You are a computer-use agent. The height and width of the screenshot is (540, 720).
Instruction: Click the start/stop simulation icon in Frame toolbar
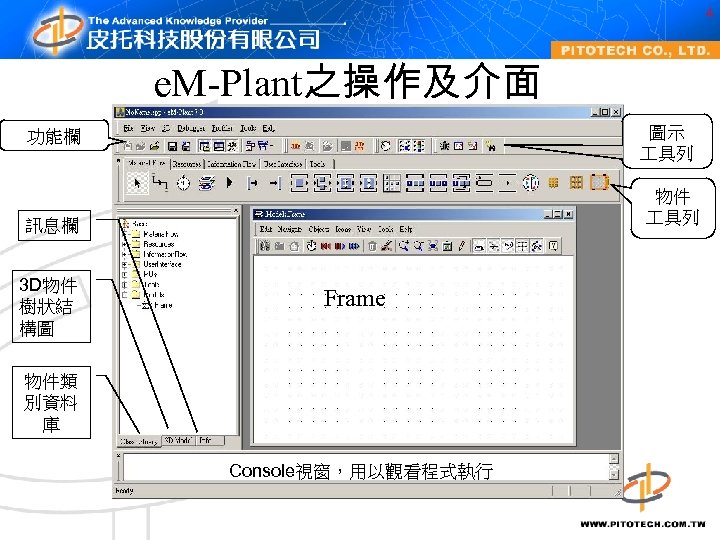[x=340, y=247]
